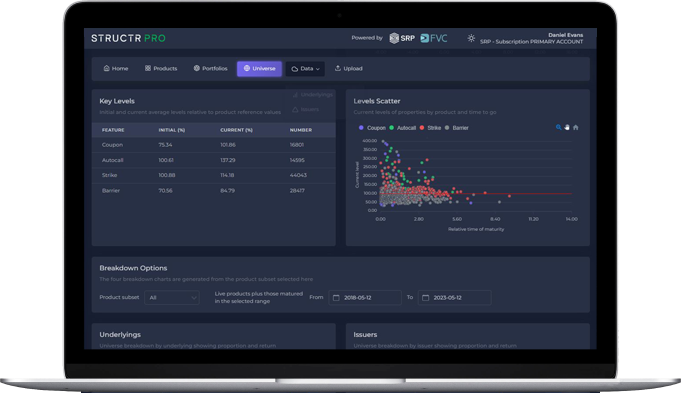This screenshot has height=393, width=681.
Task: Sort by FEATURE column header
Action: pyautogui.click(x=113, y=130)
